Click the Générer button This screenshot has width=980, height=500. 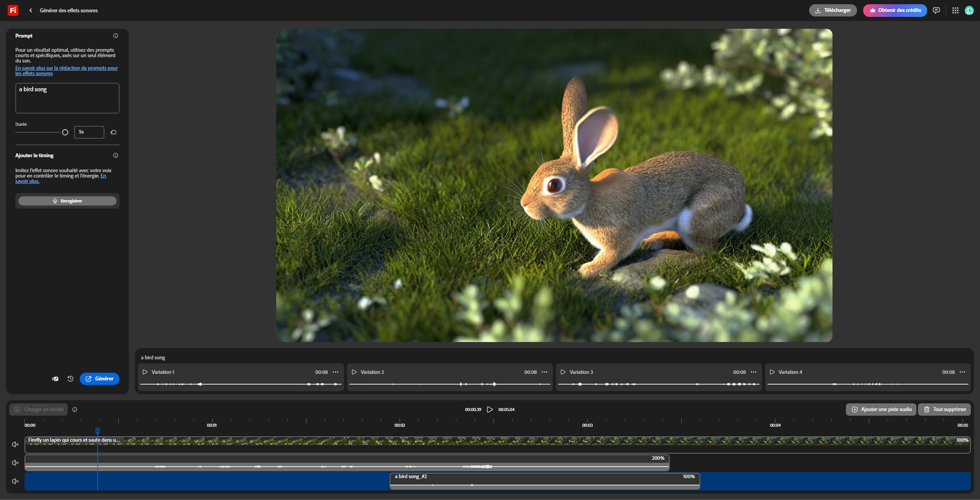click(100, 379)
